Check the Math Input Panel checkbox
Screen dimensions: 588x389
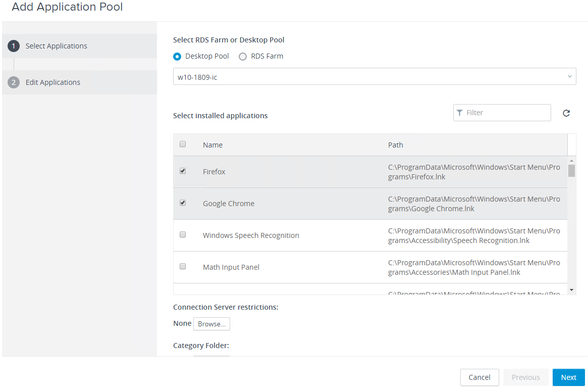coord(183,267)
